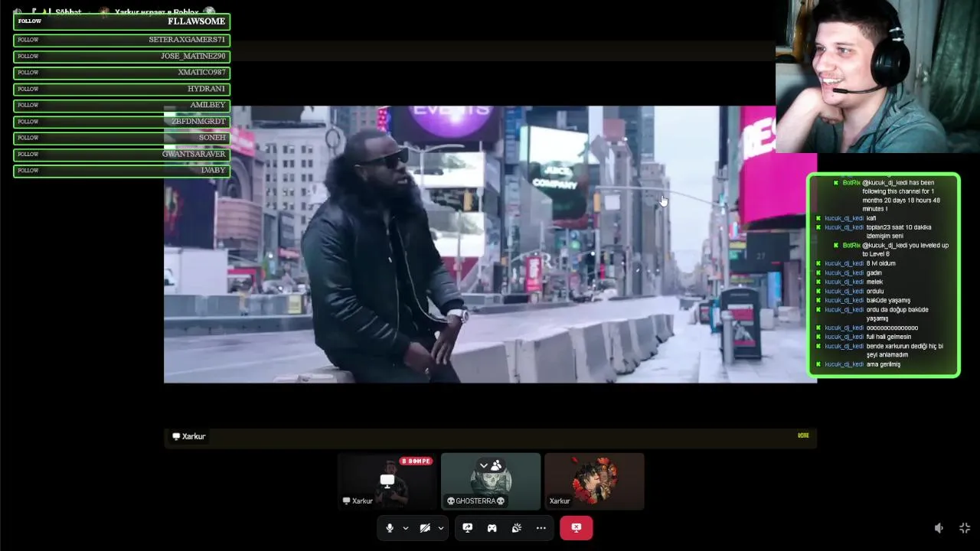
Task: Turn on the camera toggle
Action: coord(425,528)
